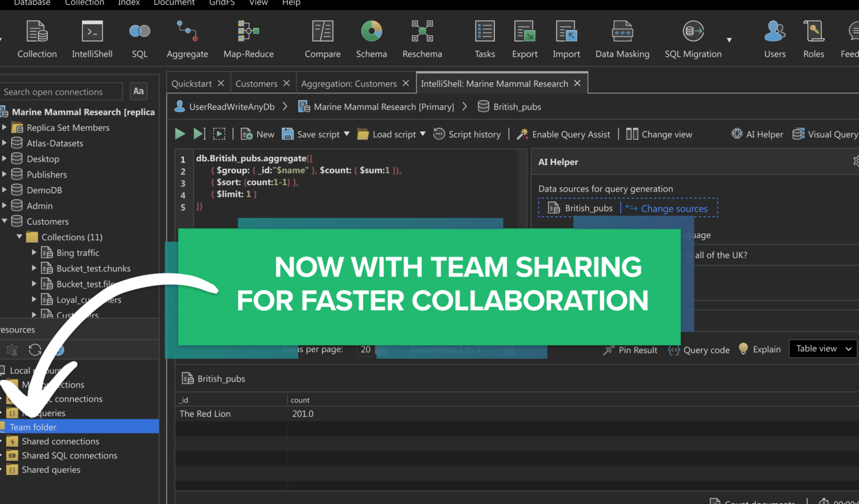Image resolution: width=859 pixels, height=504 pixels.
Task: Toggle case-sensitive search Aa button
Action: (x=139, y=91)
